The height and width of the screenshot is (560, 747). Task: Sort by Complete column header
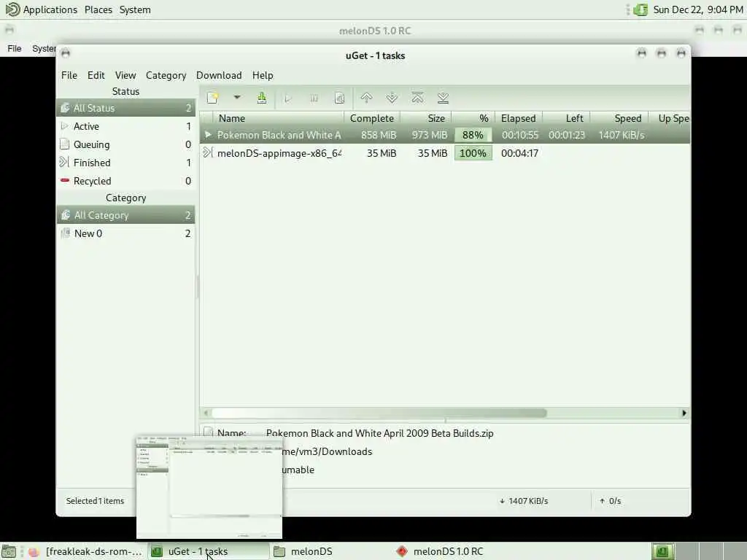[371, 118]
